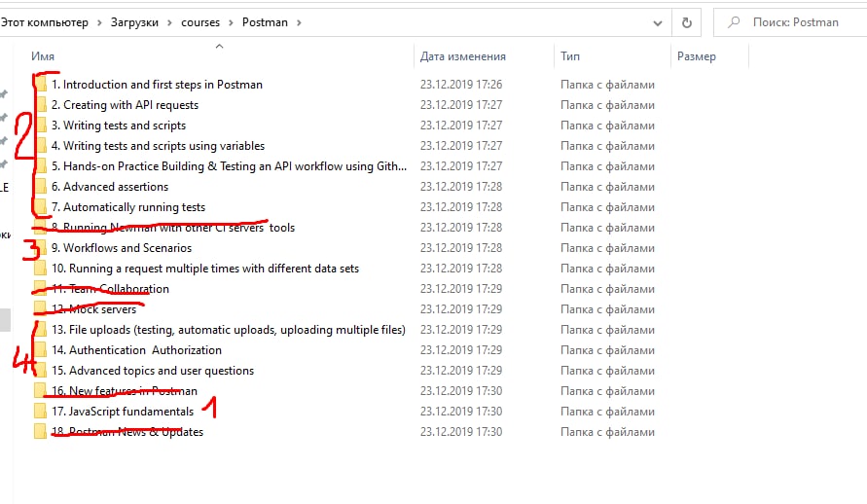867x504 pixels.
Task: Click folder icon of 16. New features in Postman
Action: coord(40,391)
